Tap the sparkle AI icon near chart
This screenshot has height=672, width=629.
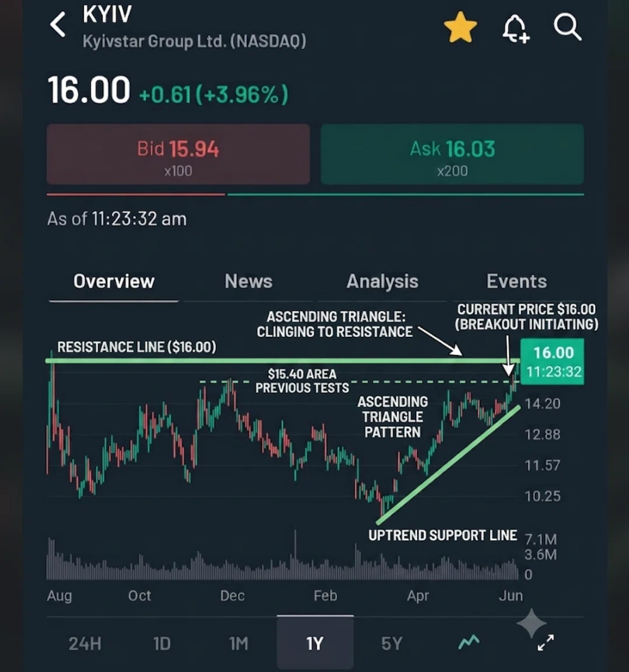click(532, 624)
